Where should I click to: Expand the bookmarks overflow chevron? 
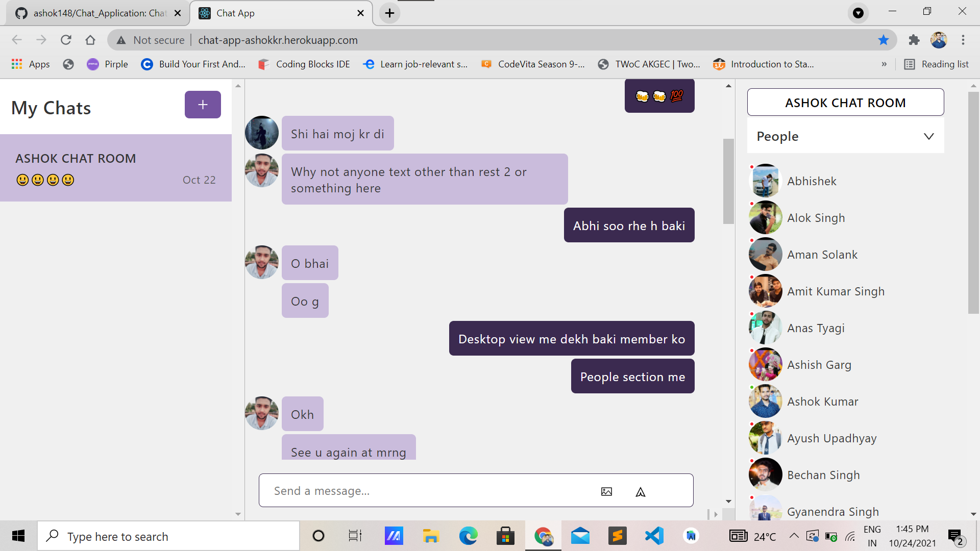pos(885,64)
